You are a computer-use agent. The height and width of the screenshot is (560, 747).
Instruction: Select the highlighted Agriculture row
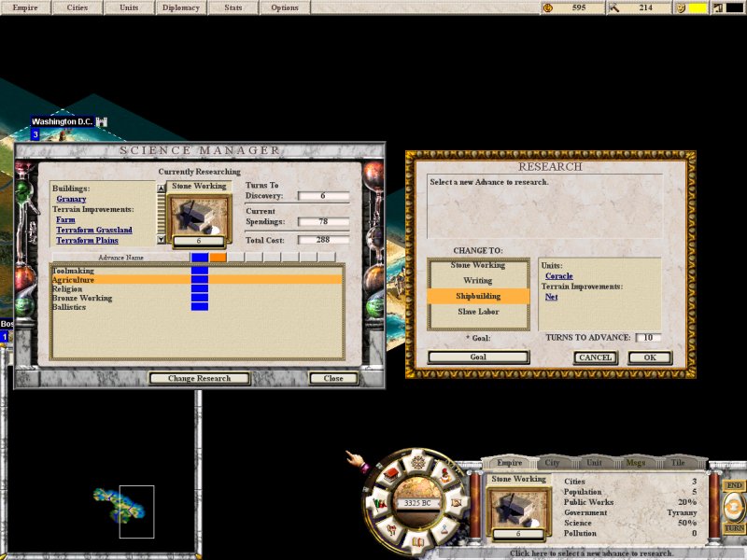[197, 279]
